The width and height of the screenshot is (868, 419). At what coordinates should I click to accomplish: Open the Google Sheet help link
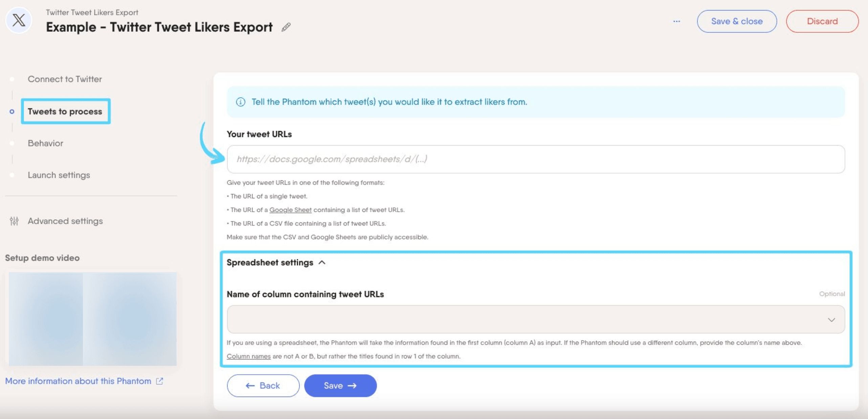pos(290,210)
